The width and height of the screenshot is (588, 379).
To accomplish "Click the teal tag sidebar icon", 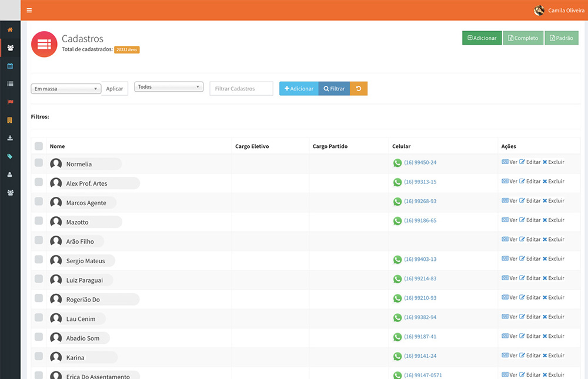I will [x=10, y=156].
